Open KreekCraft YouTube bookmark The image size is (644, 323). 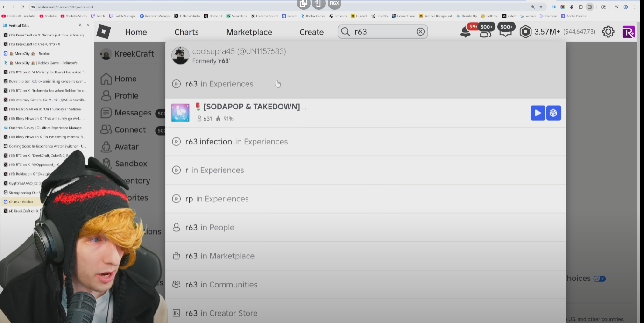pos(18,16)
